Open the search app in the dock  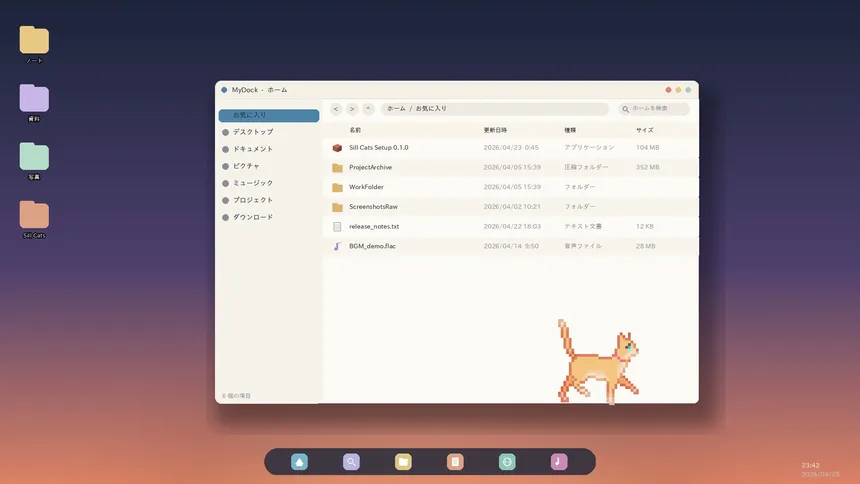[x=351, y=462]
